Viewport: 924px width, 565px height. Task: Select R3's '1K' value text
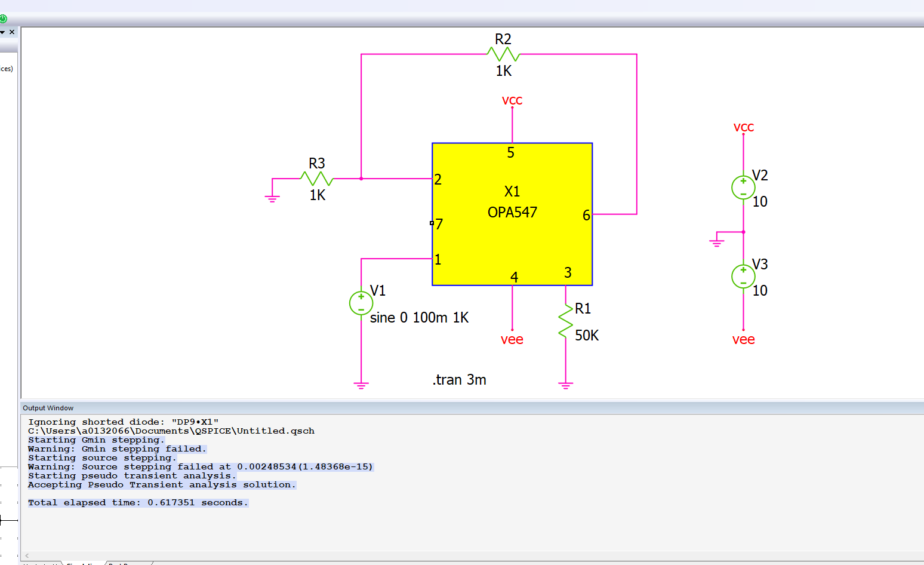pos(318,195)
